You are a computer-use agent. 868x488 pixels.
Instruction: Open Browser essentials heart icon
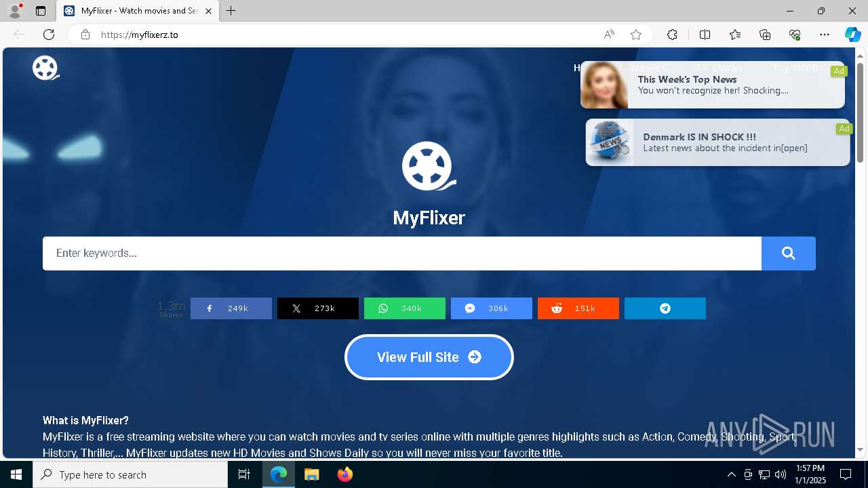point(795,35)
